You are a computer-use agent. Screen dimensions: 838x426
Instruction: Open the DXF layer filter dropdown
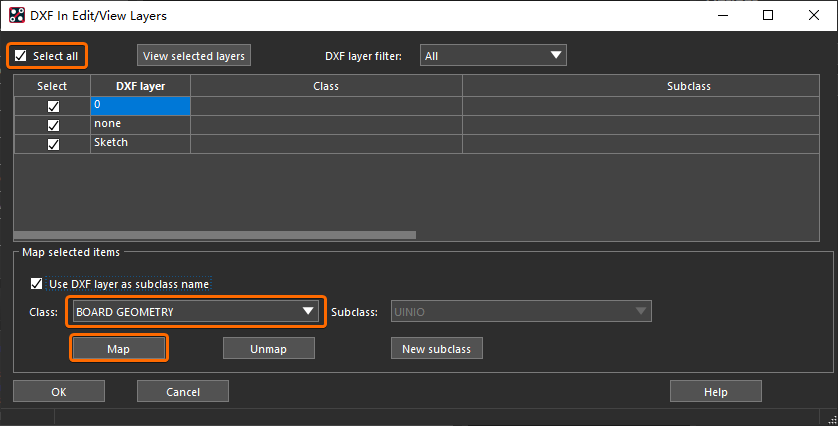493,56
